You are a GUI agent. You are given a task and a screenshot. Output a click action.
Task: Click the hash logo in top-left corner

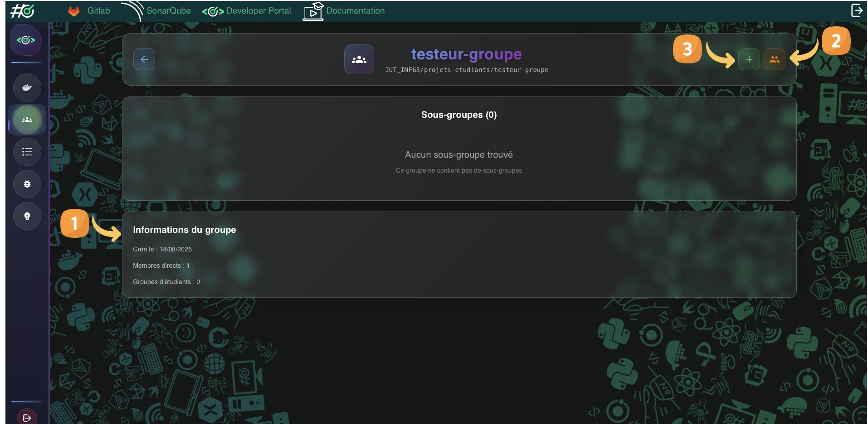22,10
